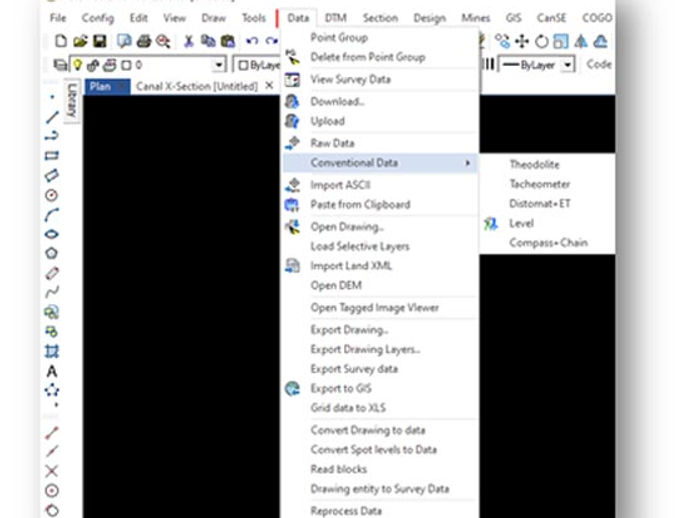Screen dimensions: 690x518
Task: Click the Move tool four-arrow icon
Action: [522, 41]
